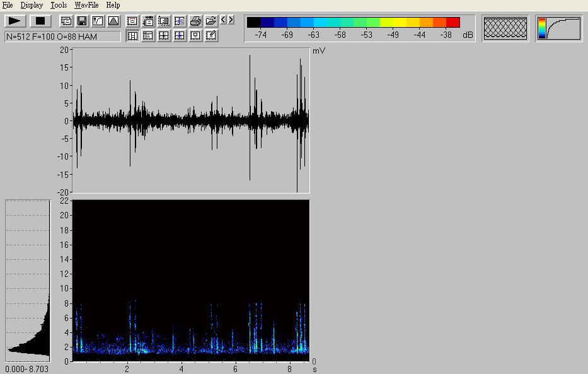Click the pencil edit icon
588x374 pixels.
pos(211,36)
